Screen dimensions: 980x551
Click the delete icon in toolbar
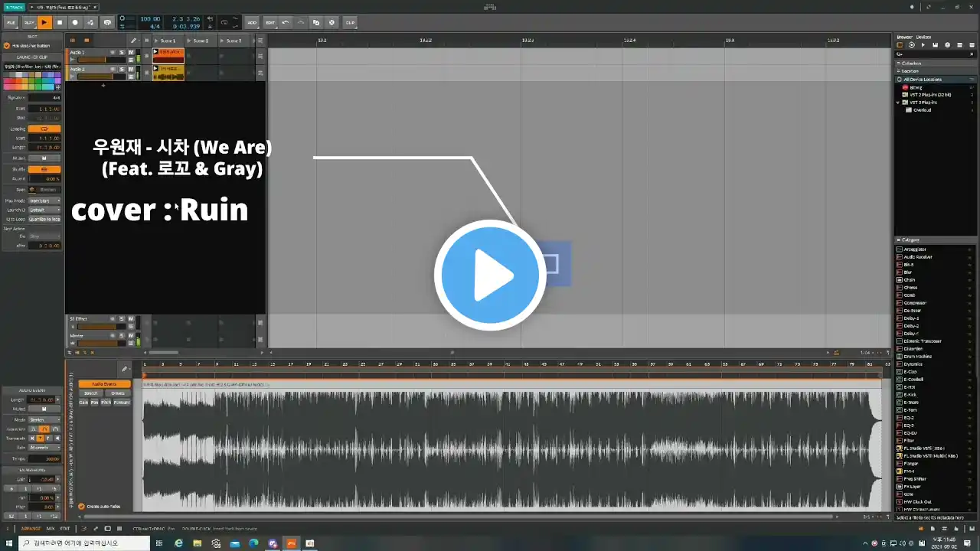click(332, 22)
